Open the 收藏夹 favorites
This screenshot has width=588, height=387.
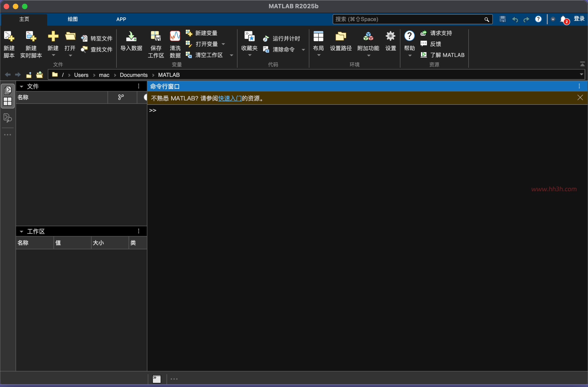(249, 41)
